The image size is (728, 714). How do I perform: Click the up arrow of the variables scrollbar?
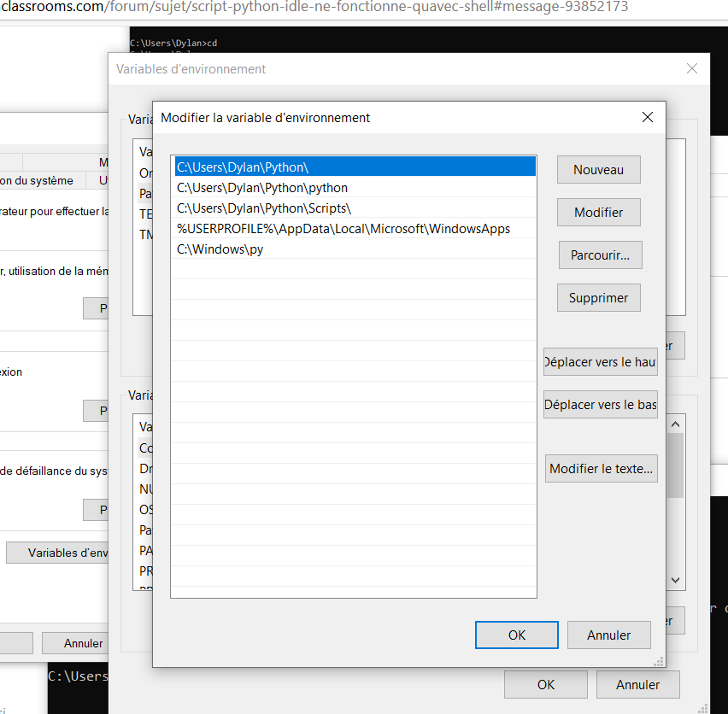(674, 422)
